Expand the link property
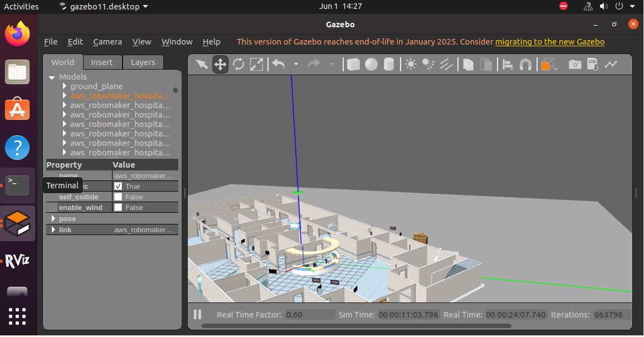The height and width of the screenshot is (337, 644). pos(53,229)
